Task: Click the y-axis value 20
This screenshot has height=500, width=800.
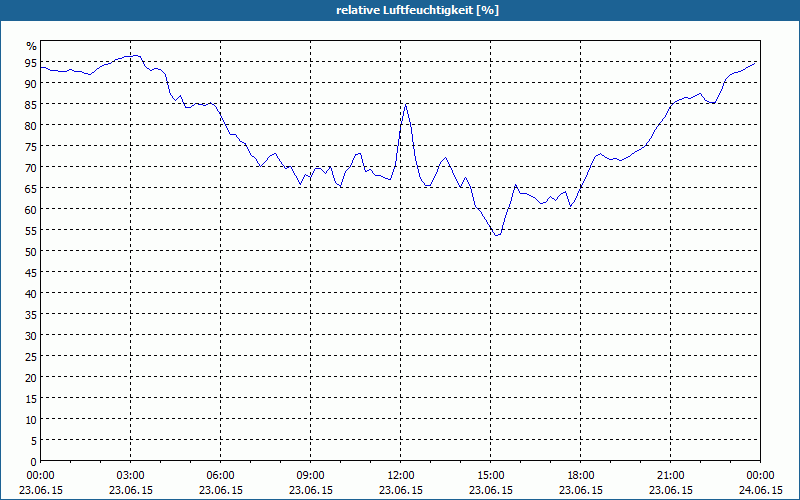Action: 31,378
